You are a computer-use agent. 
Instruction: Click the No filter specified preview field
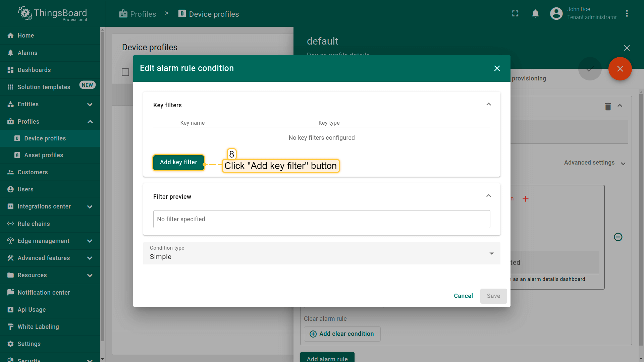[321, 219]
